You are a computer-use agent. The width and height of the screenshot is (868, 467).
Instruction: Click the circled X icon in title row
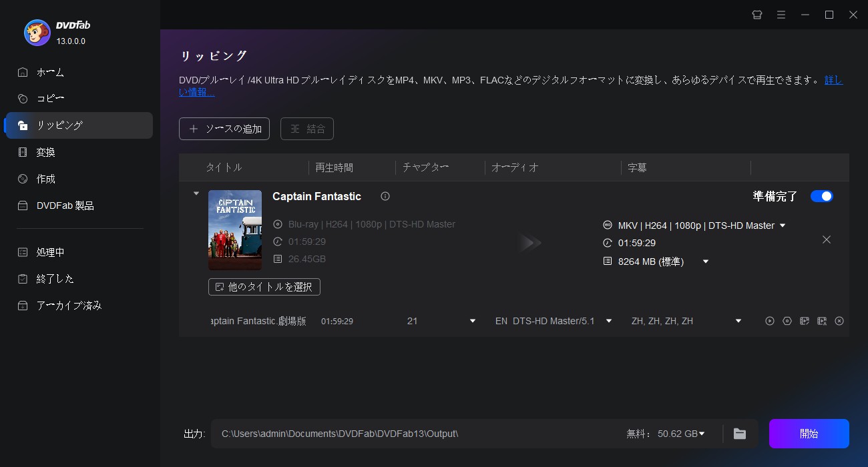click(839, 321)
